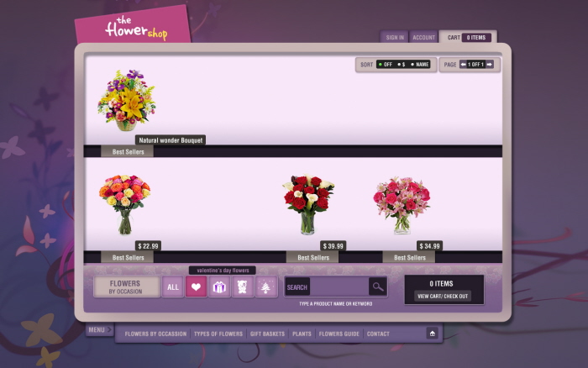Open Types of Flowers menu item
Image resolution: width=588 pixels, height=368 pixels.
pos(218,334)
